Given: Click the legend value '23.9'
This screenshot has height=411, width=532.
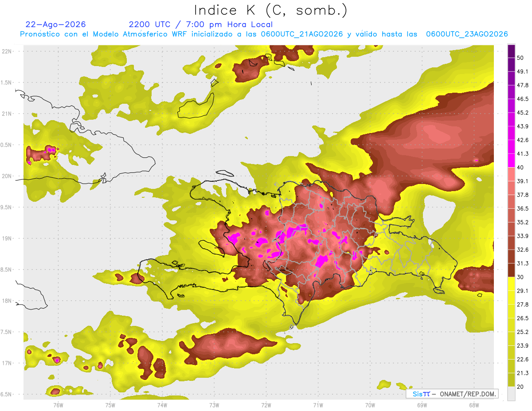Looking at the screenshot, I should pyautogui.click(x=523, y=346).
